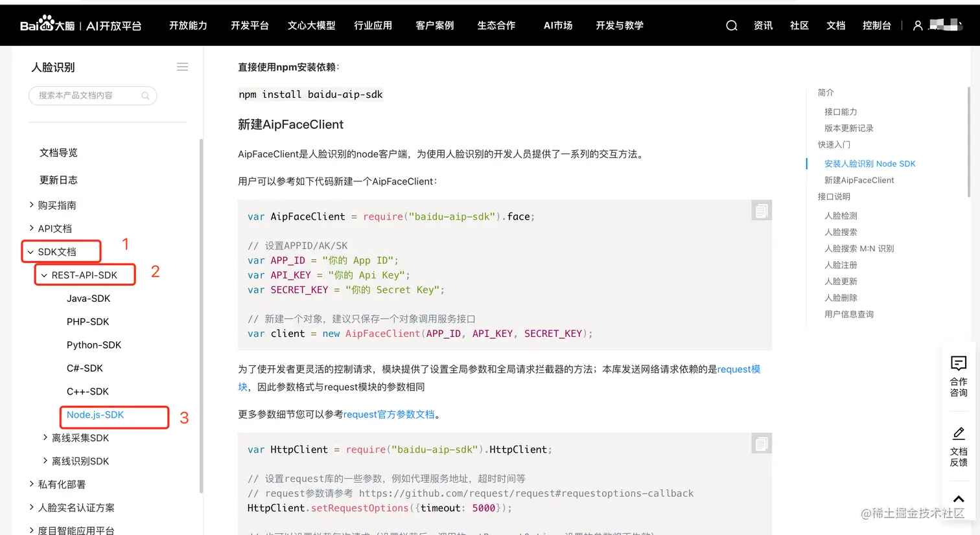980x535 pixels.
Task: Focus the 搜索本产品文档内容 search field
Action: [93, 95]
